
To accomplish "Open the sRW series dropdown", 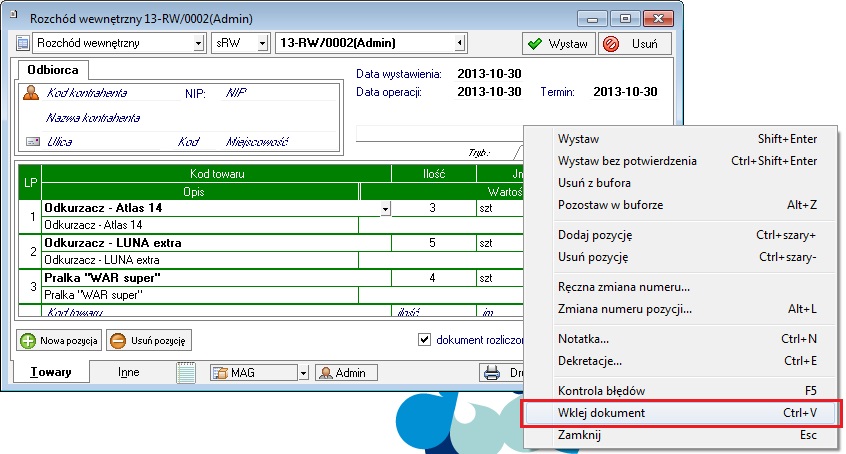I will tap(263, 44).
